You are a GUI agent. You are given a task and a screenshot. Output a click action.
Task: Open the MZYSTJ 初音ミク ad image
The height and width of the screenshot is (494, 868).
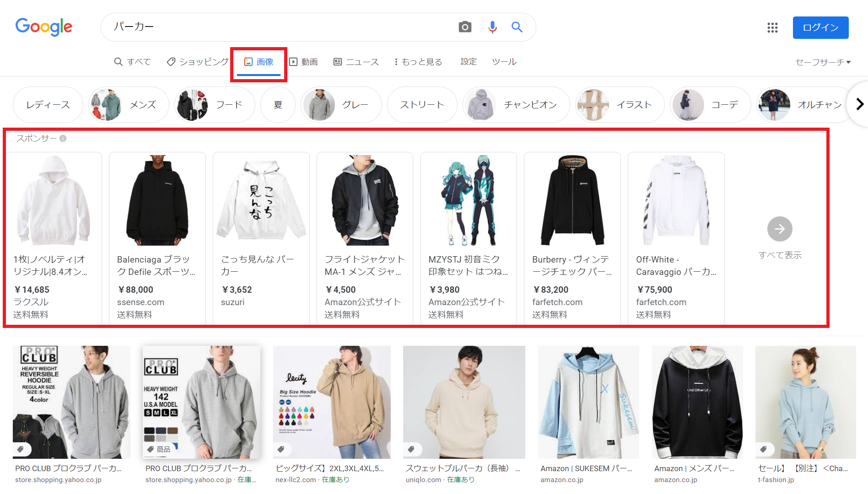pyautogui.click(x=469, y=200)
